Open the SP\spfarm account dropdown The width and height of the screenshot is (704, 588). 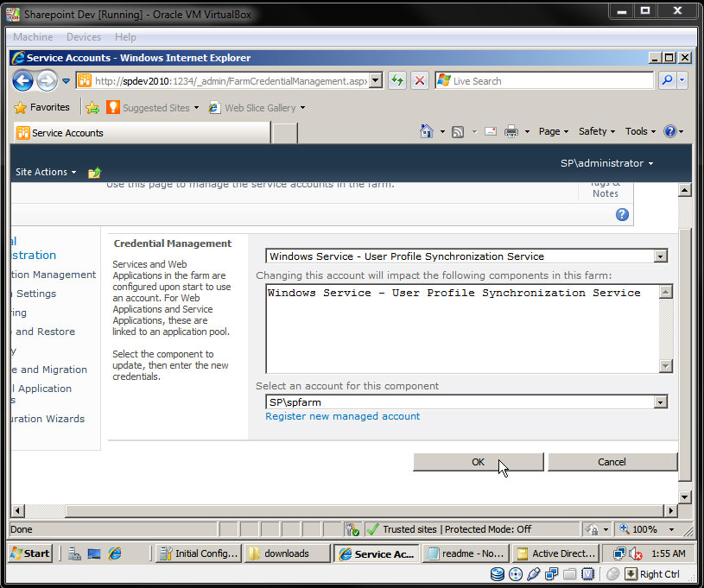pos(660,402)
